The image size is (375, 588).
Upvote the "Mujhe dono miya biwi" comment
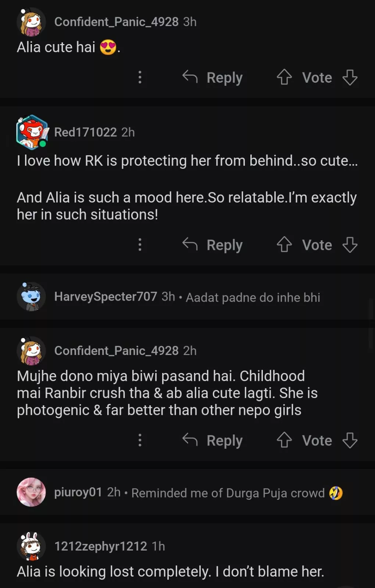[x=284, y=440]
